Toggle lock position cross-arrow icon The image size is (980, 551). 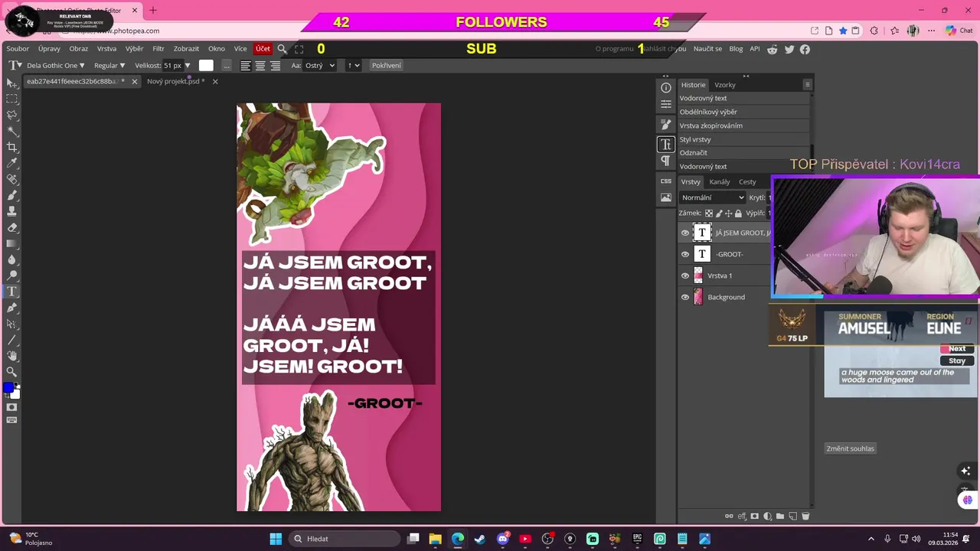click(x=729, y=214)
